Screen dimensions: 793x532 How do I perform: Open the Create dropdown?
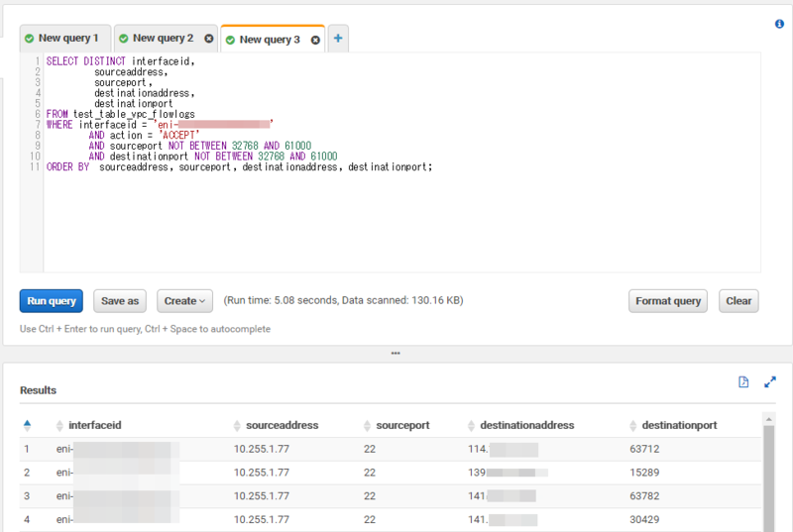pos(184,301)
